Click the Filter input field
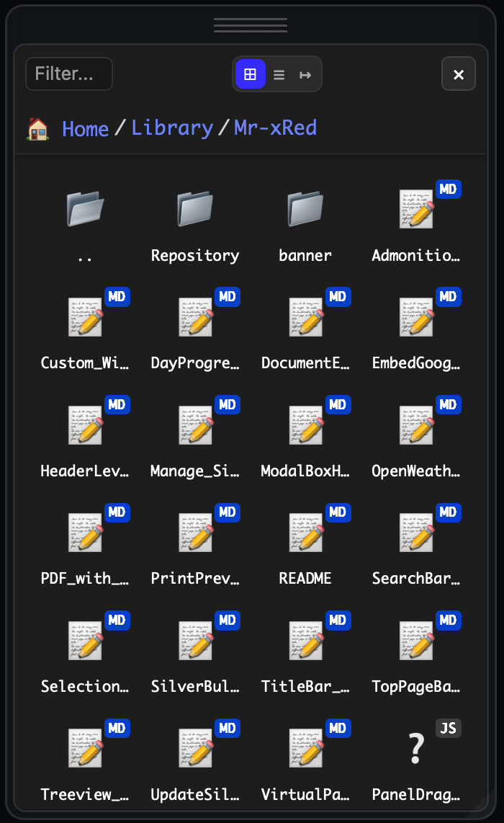Screen dimensions: 504x823 click(69, 74)
